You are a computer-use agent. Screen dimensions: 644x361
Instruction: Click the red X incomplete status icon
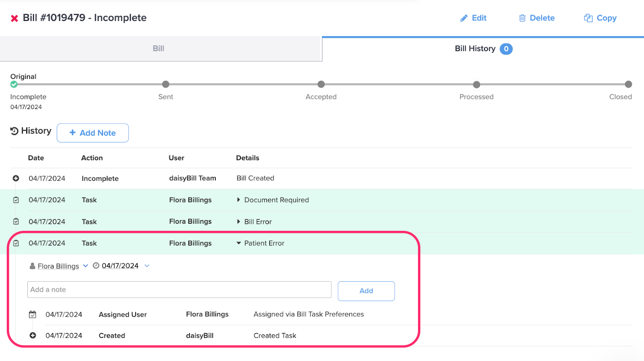coord(14,19)
